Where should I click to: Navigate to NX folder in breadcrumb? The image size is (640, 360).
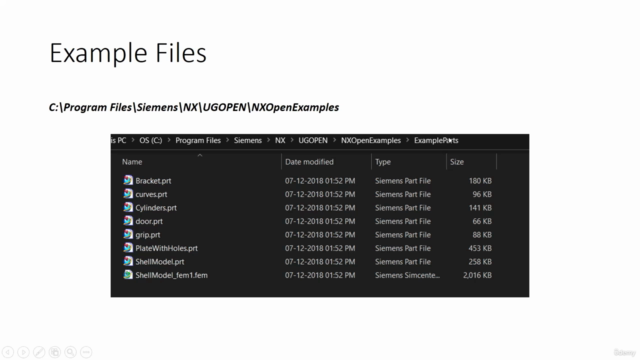coord(280,140)
